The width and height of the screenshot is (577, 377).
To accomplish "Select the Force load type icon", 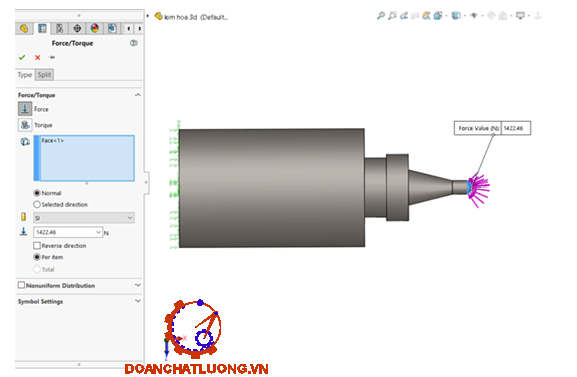I will [x=25, y=109].
